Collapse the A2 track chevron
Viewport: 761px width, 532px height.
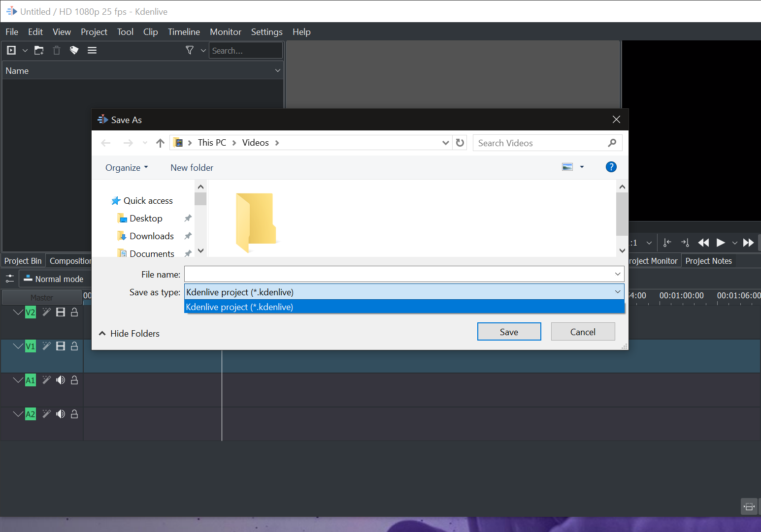[18, 414]
